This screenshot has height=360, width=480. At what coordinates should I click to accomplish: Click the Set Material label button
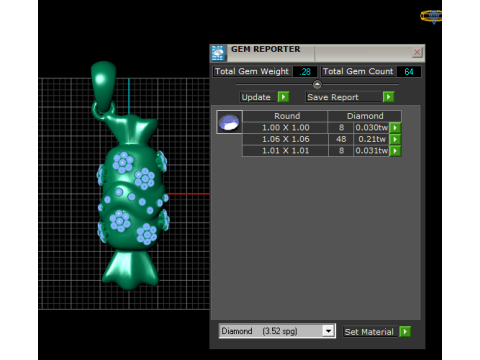(370, 332)
